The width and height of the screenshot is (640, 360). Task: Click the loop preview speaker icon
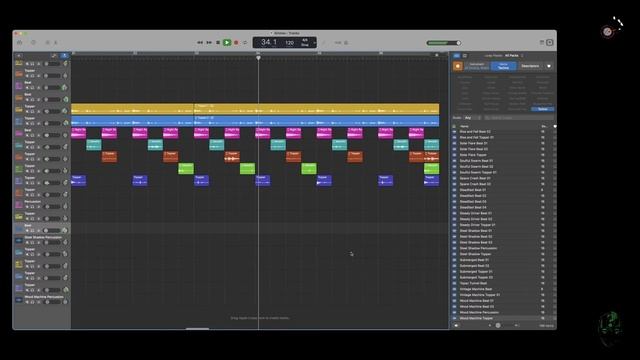click(456, 325)
